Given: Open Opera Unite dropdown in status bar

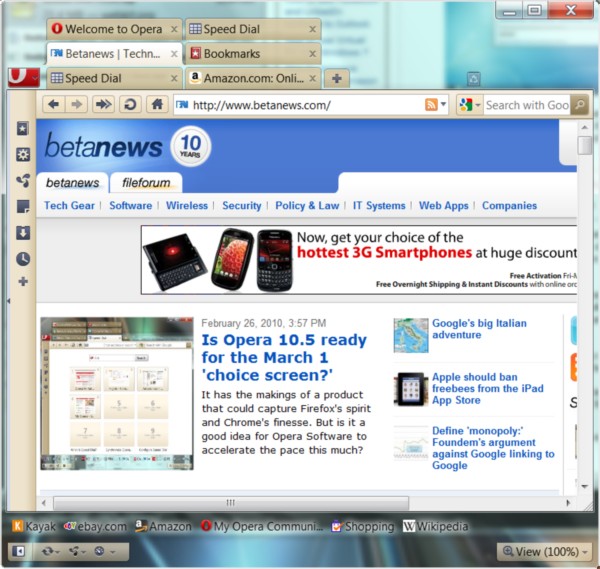Looking at the screenshot, I should pos(77,551).
